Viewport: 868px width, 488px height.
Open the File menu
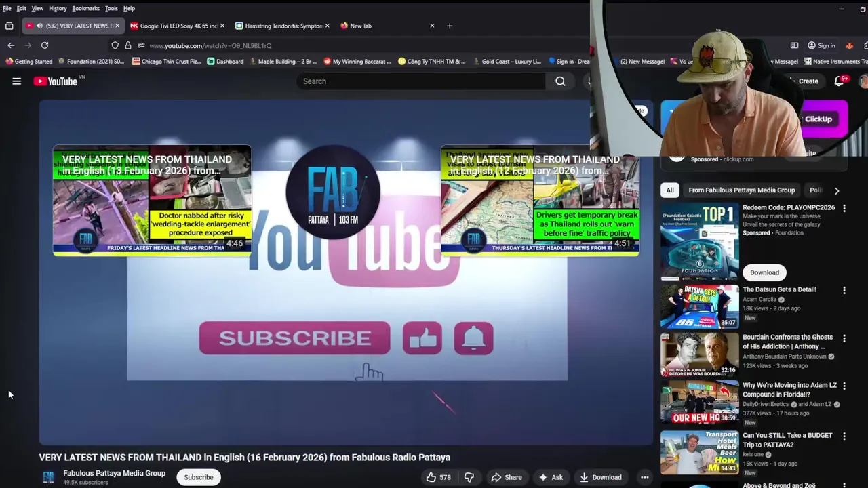(x=7, y=8)
